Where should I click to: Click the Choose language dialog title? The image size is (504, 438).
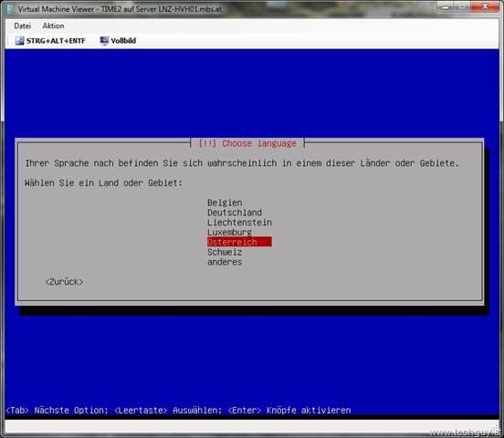click(247, 143)
